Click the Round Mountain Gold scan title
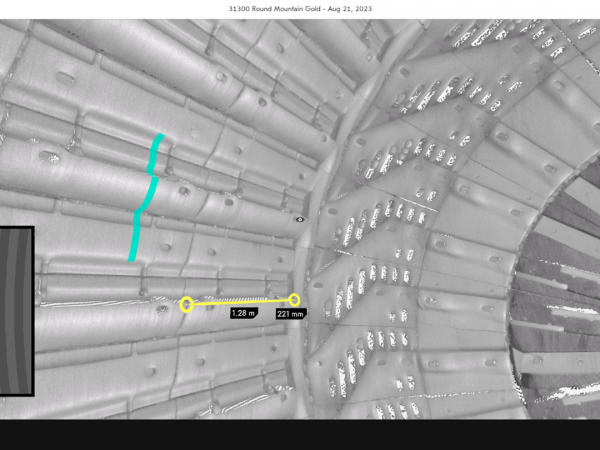The height and width of the screenshot is (450, 600). (x=300, y=9)
